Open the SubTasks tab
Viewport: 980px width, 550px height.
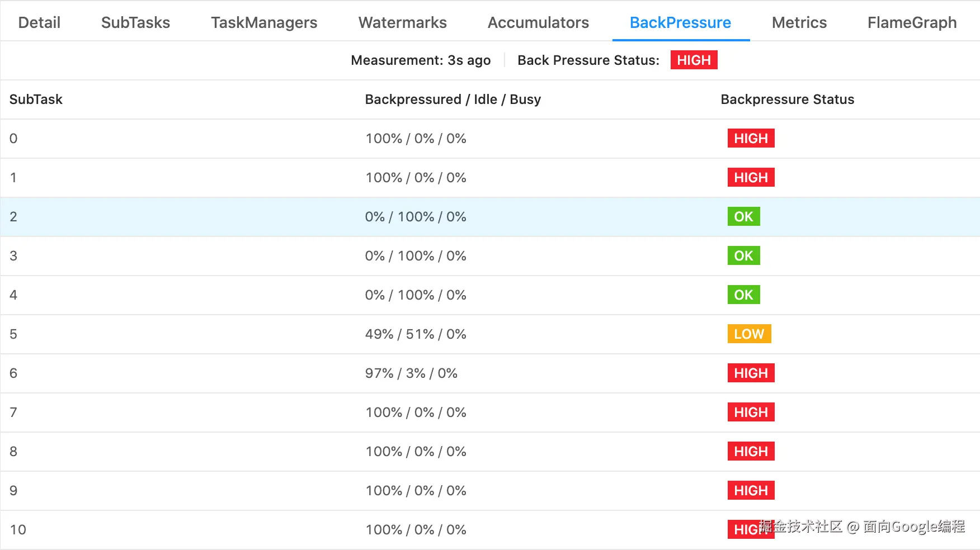[135, 22]
